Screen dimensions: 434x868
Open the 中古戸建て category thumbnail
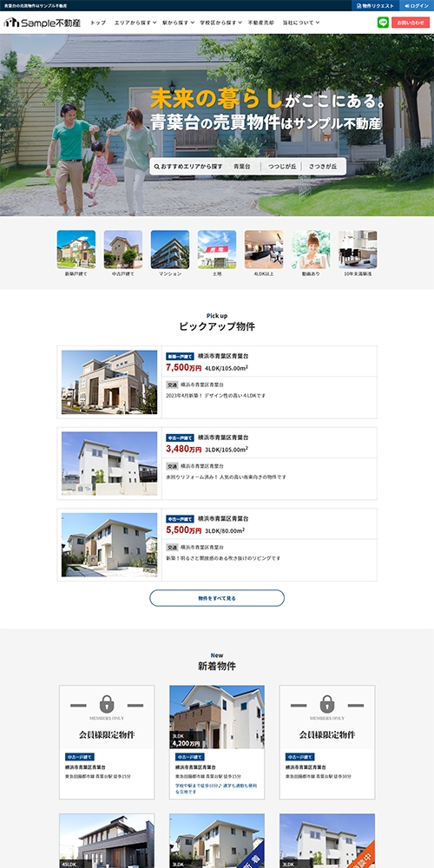123,250
